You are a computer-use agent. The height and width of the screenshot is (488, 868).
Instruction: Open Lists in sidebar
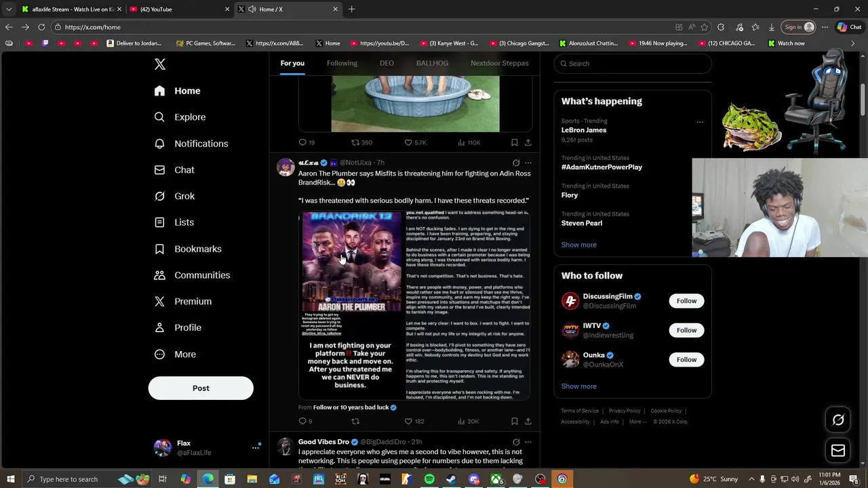[x=174, y=222]
